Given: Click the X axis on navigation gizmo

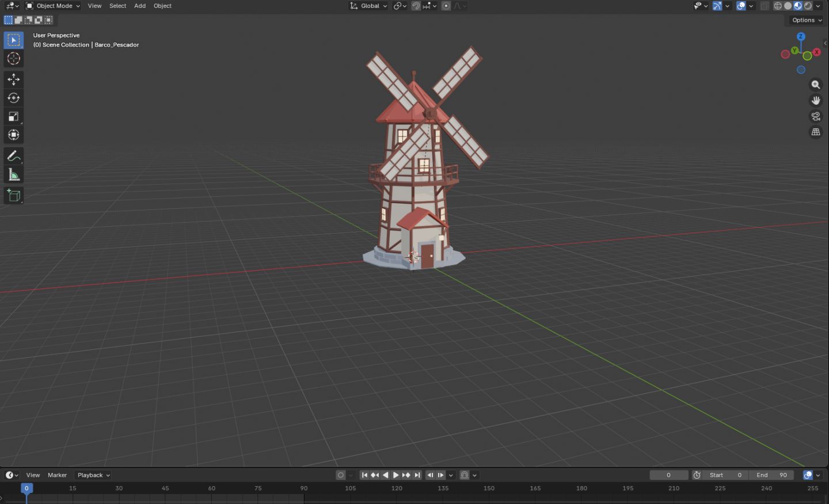Looking at the screenshot, I should 816,52.
